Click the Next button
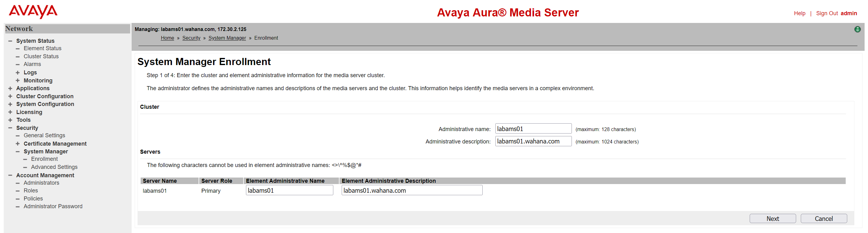The height and width of the screenshot is (233, 868). point(772,218)
